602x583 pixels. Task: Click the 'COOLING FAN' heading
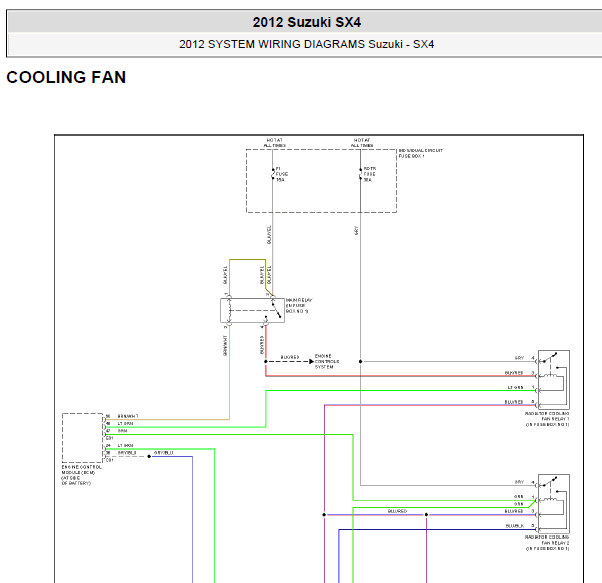click(x=66, y=77)
